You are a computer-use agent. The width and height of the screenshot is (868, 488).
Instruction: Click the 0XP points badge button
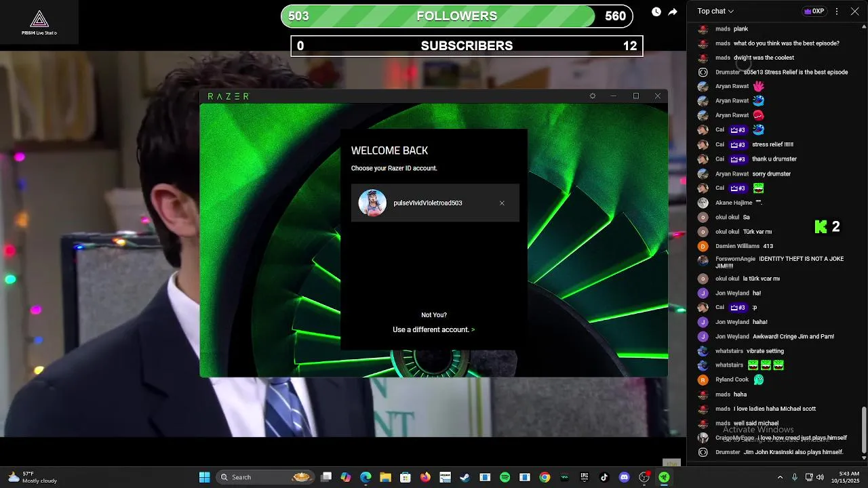(814, 11)
